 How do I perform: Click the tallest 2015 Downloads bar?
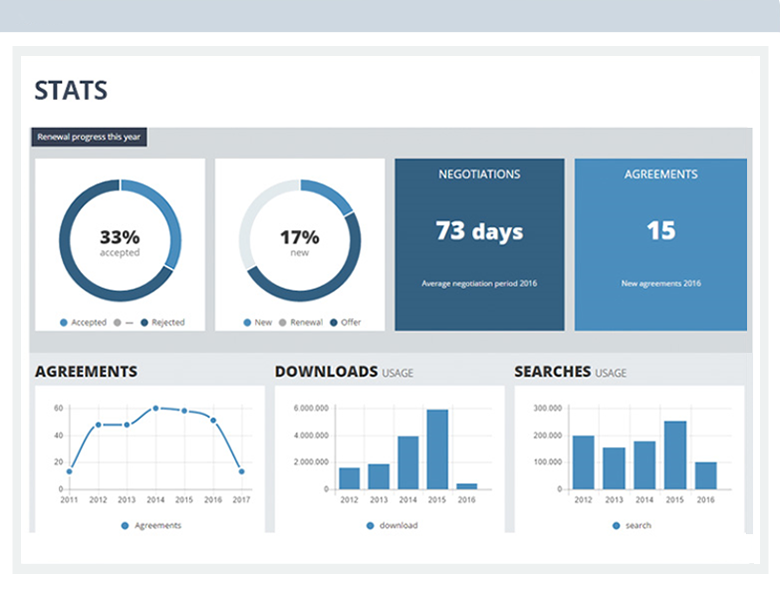coord(437,449)
